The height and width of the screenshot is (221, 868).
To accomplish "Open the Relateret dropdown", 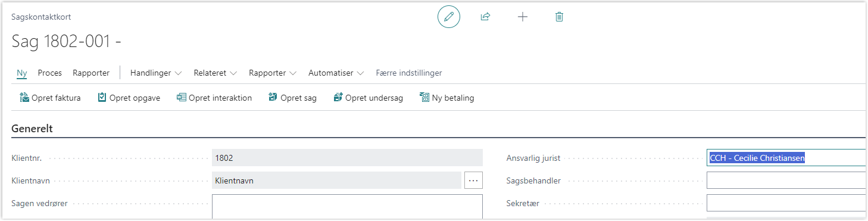I will [x=216, y=73].
